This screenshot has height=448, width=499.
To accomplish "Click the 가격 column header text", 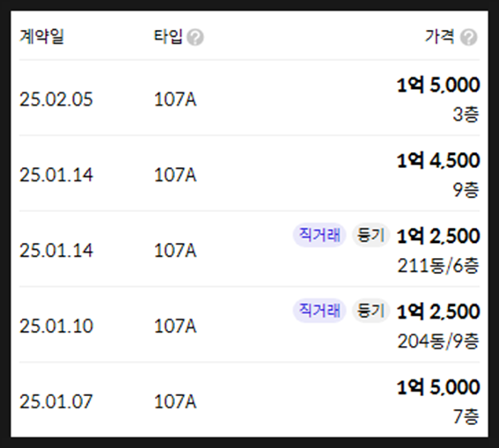I will [439, 36].
